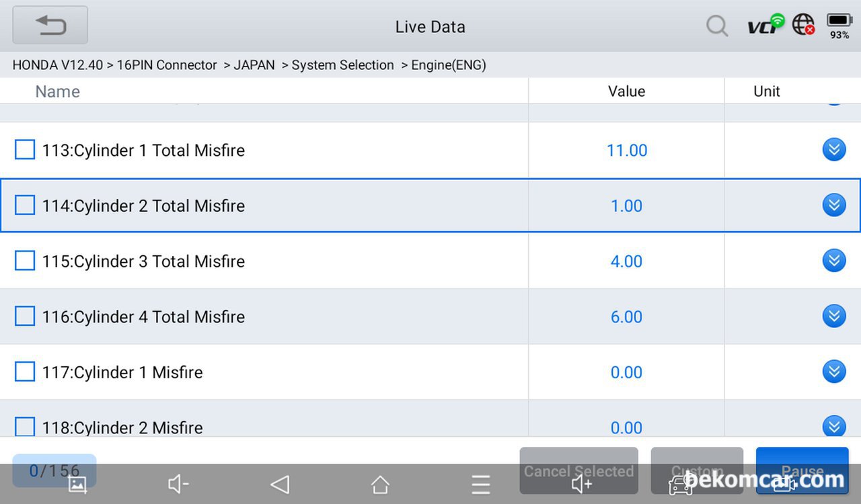Open the screenshot capture icon

pos(77,484)
